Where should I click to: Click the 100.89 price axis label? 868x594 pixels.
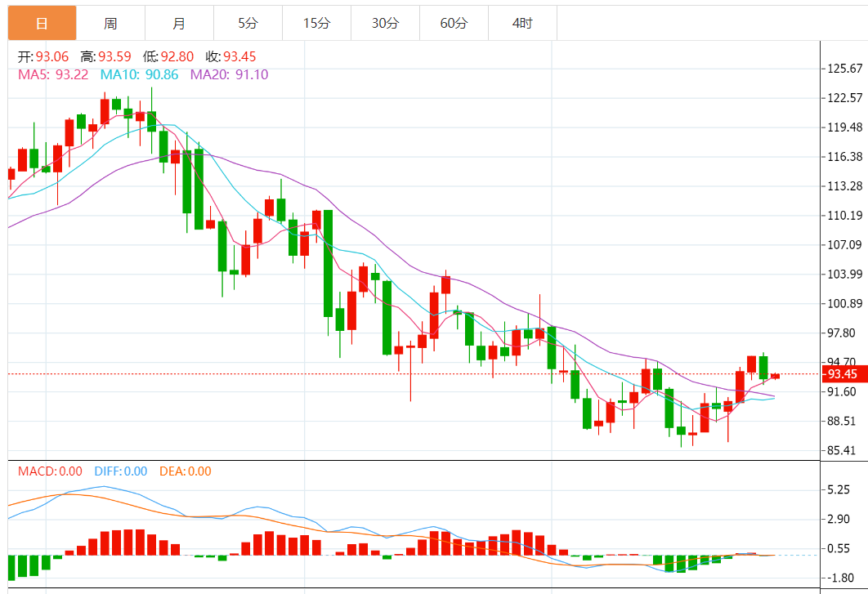pyautogui.click(x=845, y=303)
